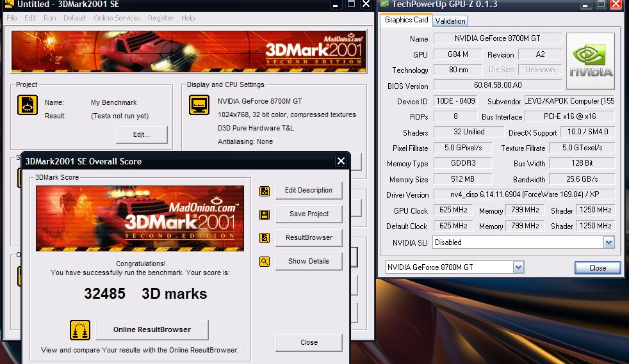Close the Overall Score dialog via Close button
This screenshot has height=364, width=629.
click(x=309, y=342)
